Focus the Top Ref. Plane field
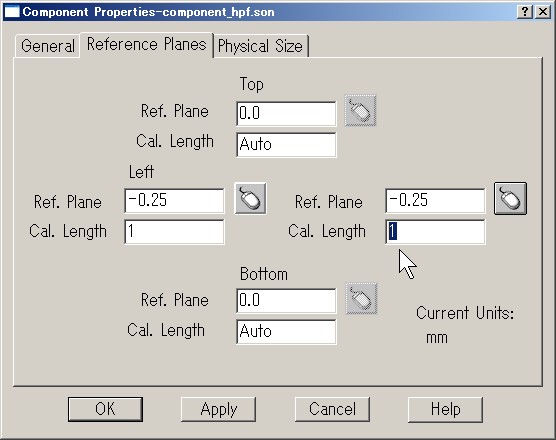This screenshot has width=556, height=440. (x=286, y=113)
